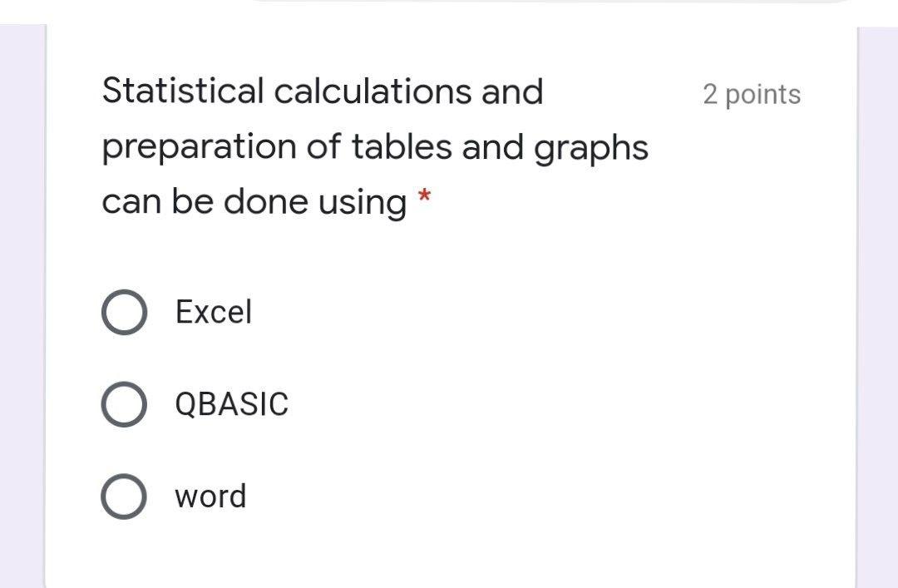
Task: Click the word 'tables' in the question
Action: click(402, 146)
